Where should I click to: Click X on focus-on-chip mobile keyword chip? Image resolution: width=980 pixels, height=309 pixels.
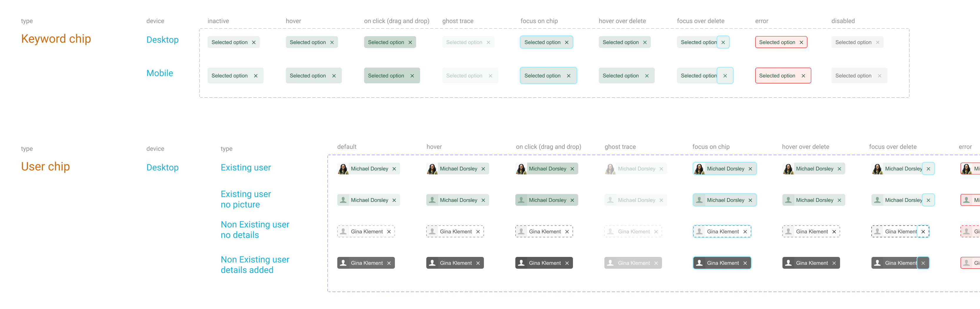pos(568,76)
